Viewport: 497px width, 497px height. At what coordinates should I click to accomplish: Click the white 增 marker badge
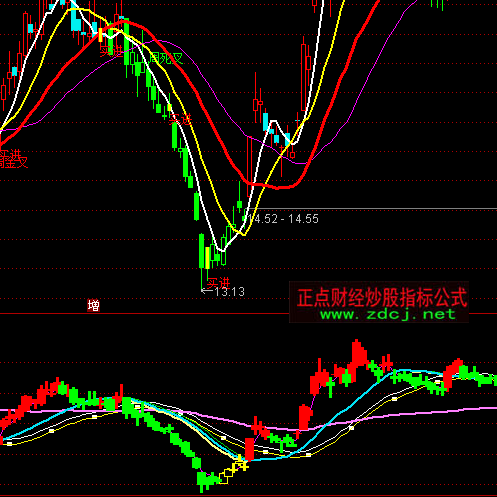point(93,305)
